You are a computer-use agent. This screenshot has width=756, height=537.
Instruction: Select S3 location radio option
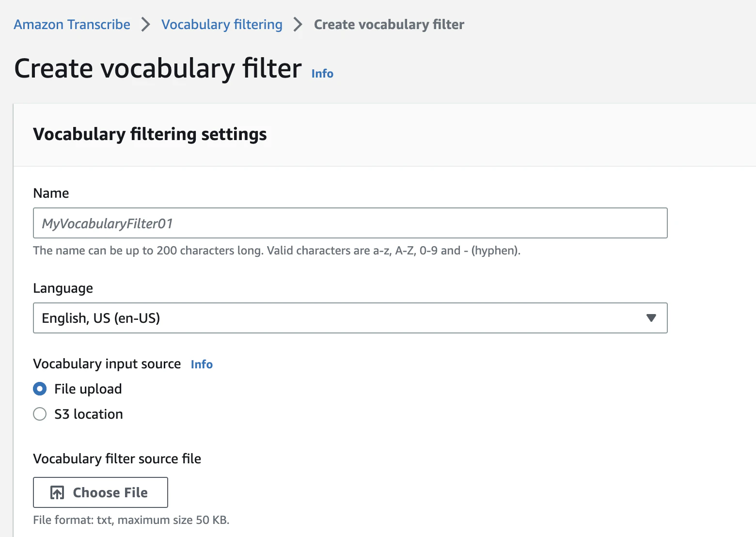pos(40,414)
